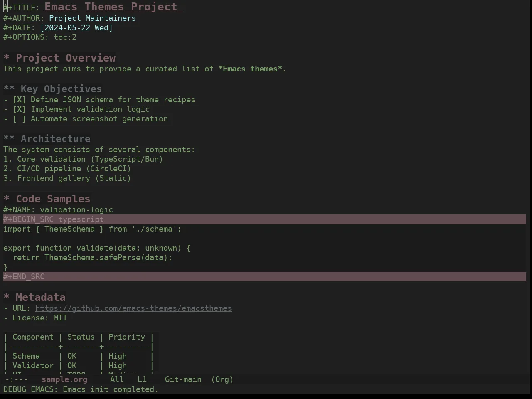The width and height of the screenshot is (532, 399).
Task: Click the sample.org buffer name in mode line
Action: (x=64, y=379)
